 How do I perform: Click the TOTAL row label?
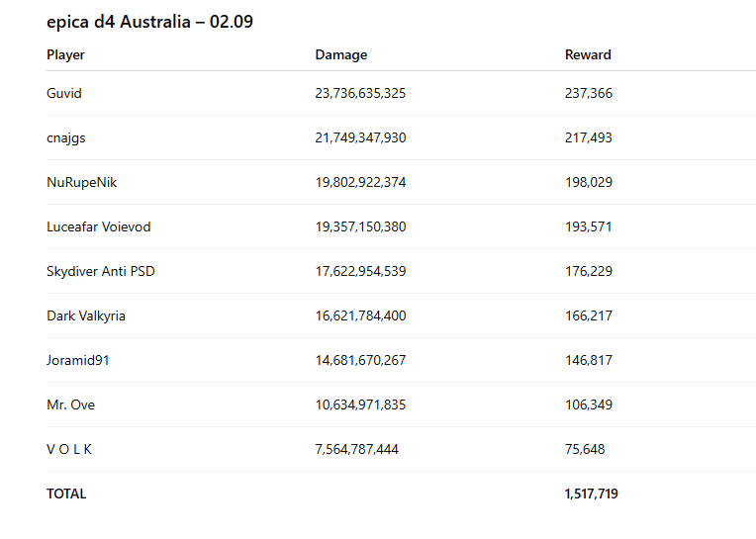66,494
